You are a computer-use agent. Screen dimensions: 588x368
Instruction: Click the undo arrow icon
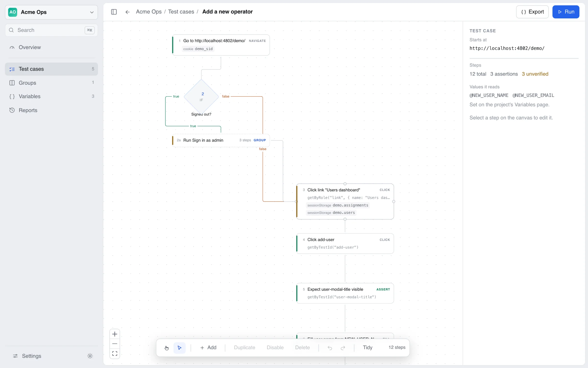[x=330, y=348]
